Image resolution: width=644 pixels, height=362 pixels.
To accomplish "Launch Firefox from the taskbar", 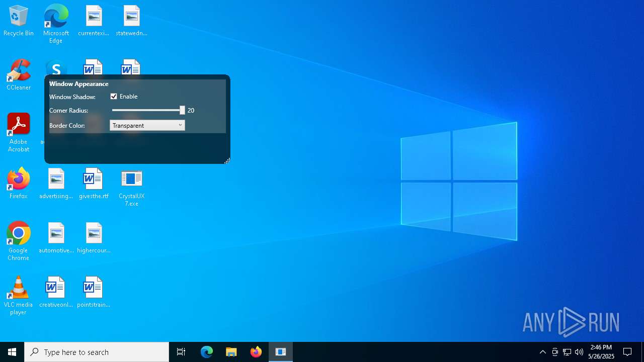I will tap(256, 352).
